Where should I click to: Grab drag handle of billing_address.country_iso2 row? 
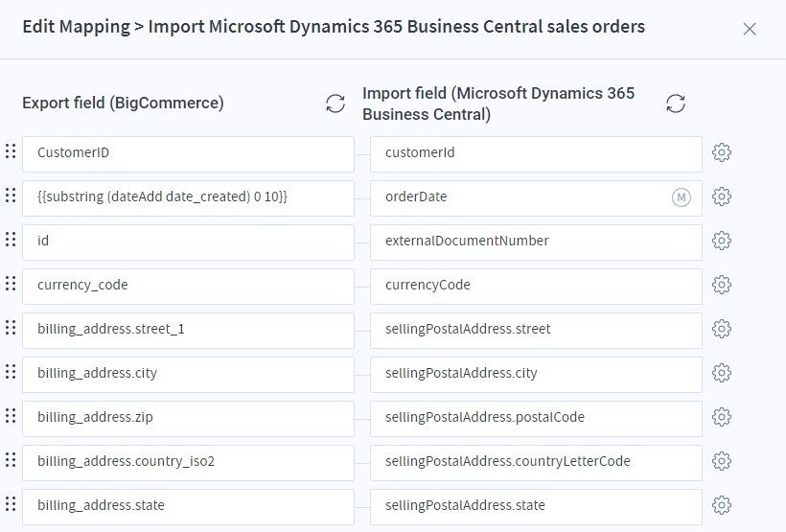[x=11, y=460]
